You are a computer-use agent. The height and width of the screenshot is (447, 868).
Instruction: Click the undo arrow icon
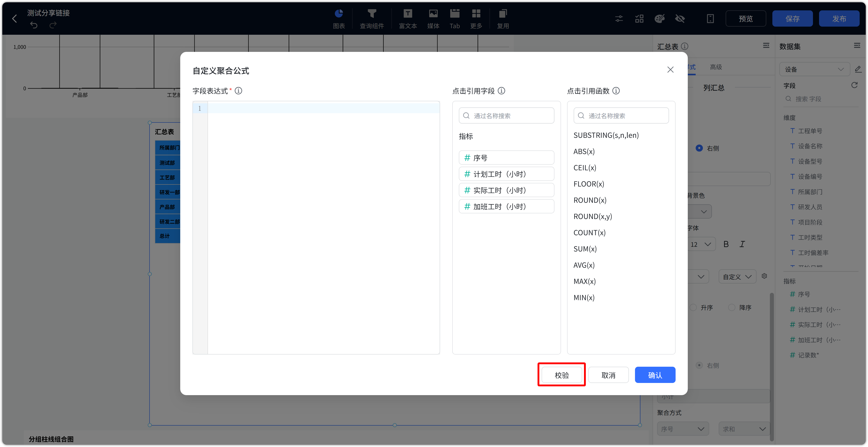pos(34,25)
